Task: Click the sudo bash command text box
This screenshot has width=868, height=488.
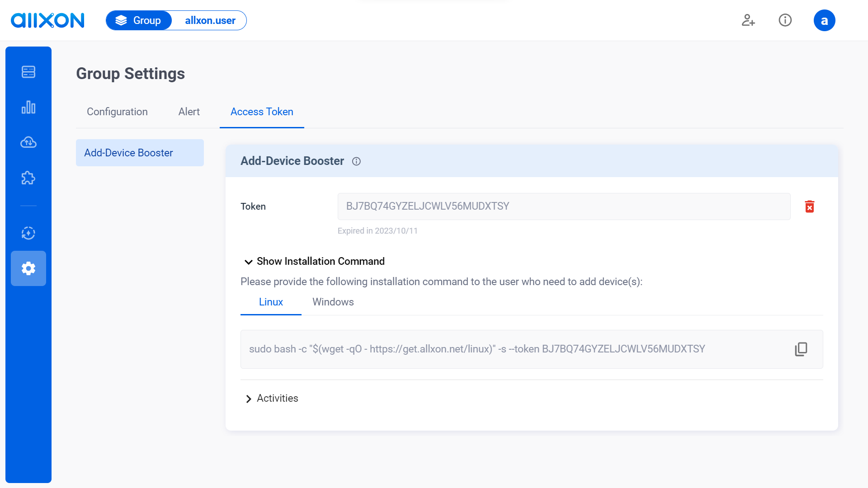Action: 532,349
